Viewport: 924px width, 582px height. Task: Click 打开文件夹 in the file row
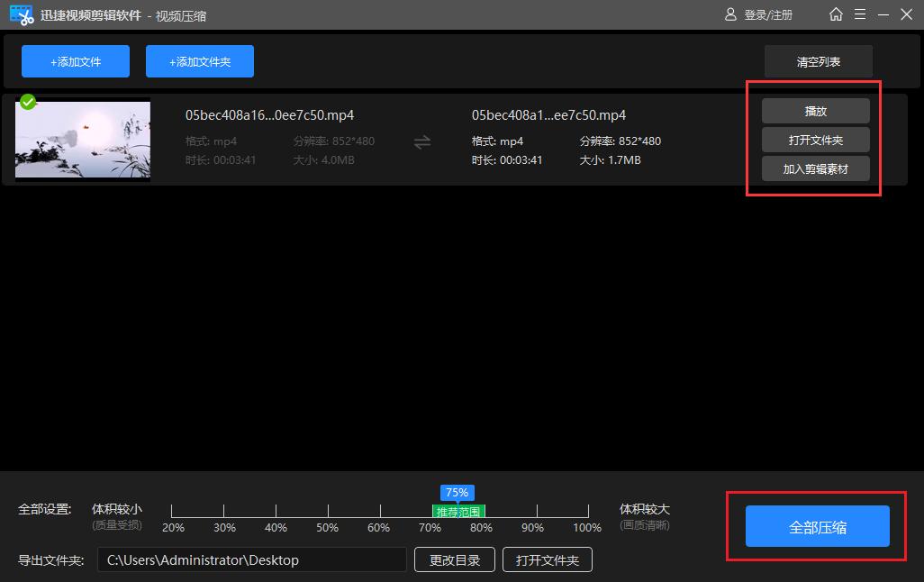pos(815,141)
